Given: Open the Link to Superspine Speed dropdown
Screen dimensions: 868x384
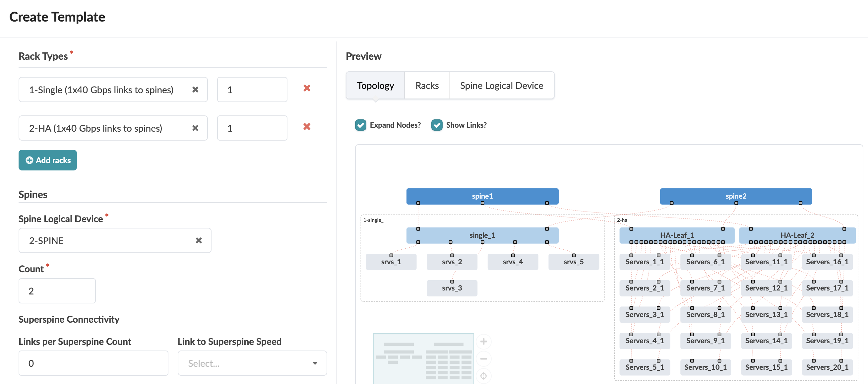Looking at the screenshot, I should pos(252,363).
